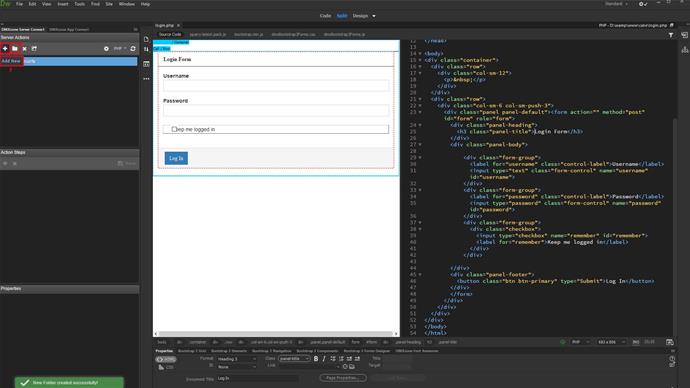Image resolution: width=690 pixels, height=388 pixels.
Task: Toggle INS insert mode in status bar
Action: click(x=636, y=342)
